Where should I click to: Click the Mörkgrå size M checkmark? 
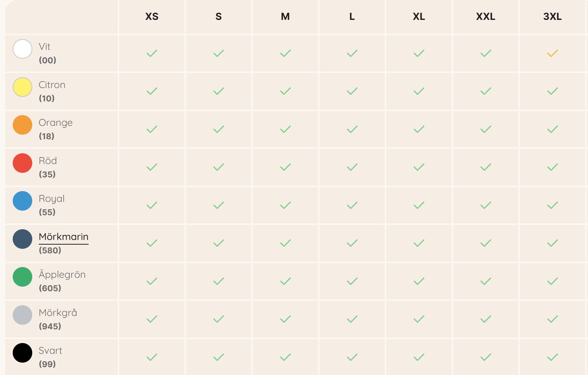(x=285, y=319)
